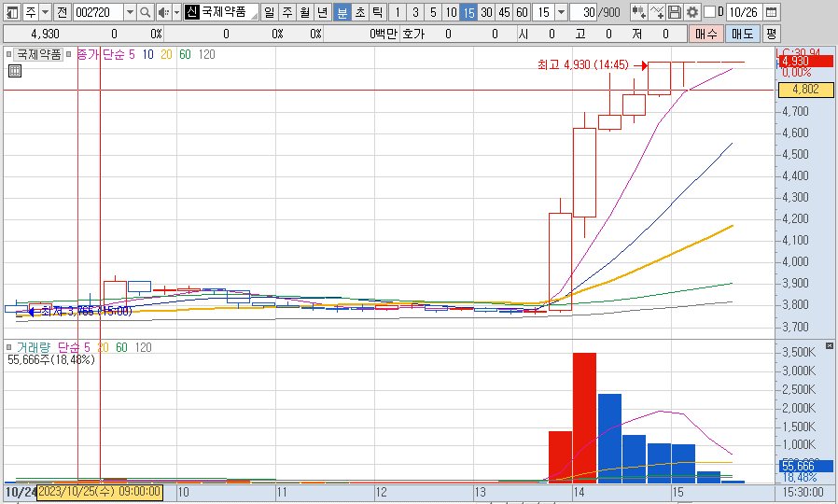This screenshot has height=504, width=838.
Task: Toggle the left side panel icon
Action: [12, 12]
